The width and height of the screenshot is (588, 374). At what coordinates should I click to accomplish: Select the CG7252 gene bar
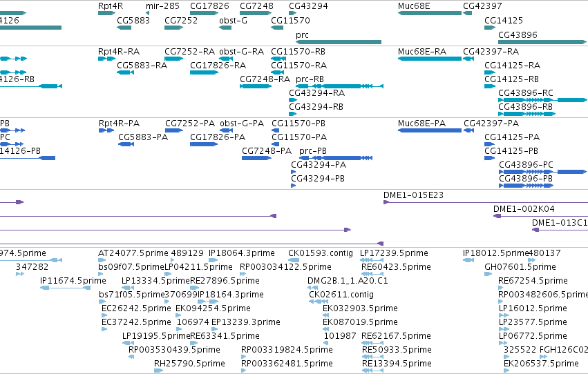point(173,28)
